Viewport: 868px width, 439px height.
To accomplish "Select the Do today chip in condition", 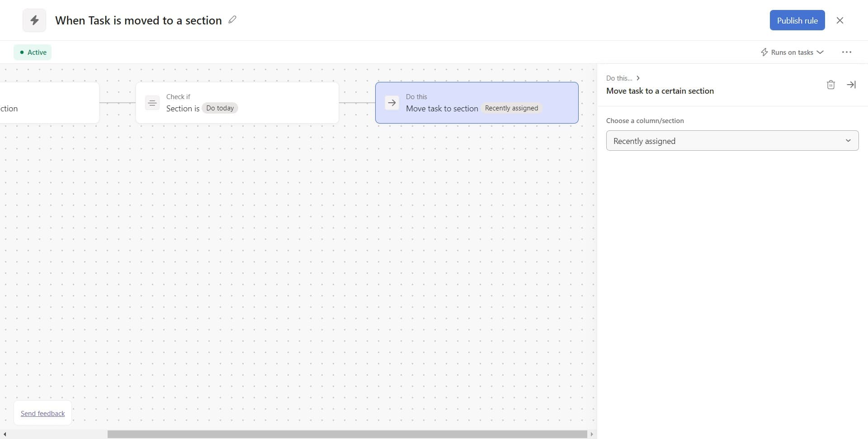I will 220,108.
